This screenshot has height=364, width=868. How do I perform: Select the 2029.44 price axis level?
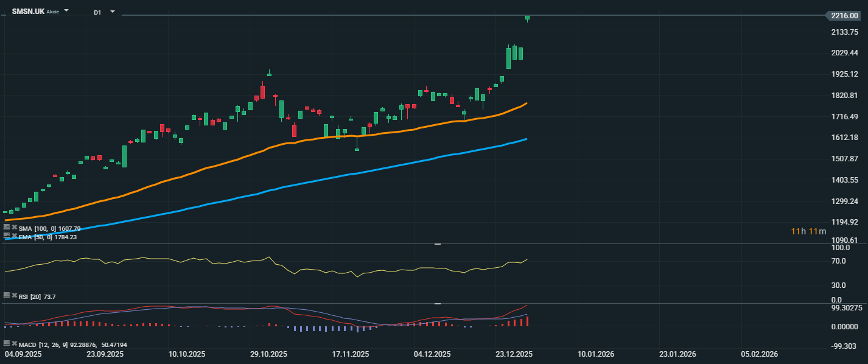tap(845, 53)
